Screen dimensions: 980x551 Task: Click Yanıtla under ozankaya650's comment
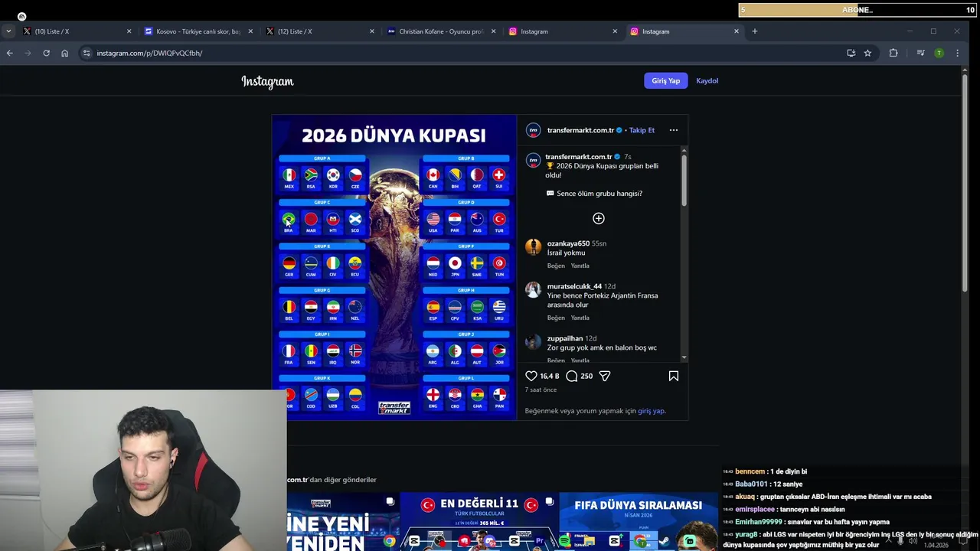[580, 266]
